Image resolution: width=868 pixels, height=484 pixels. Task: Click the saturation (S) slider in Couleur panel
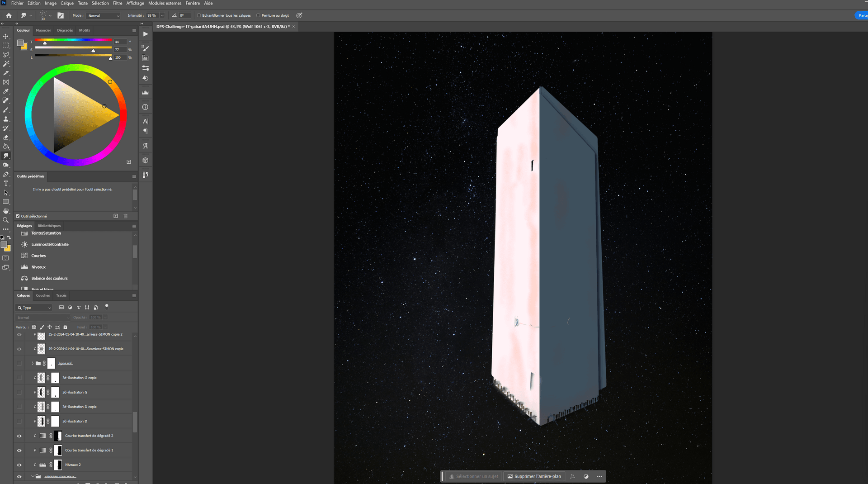tap(73, 48)
